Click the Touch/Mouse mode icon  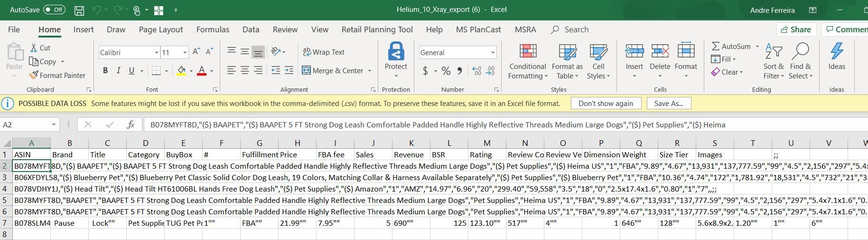click(137, 10)
